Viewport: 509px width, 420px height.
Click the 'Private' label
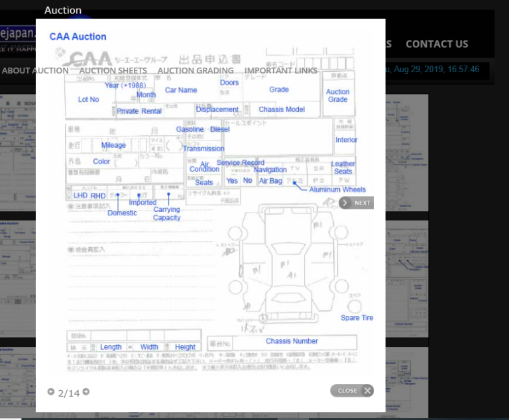[127, 111]
